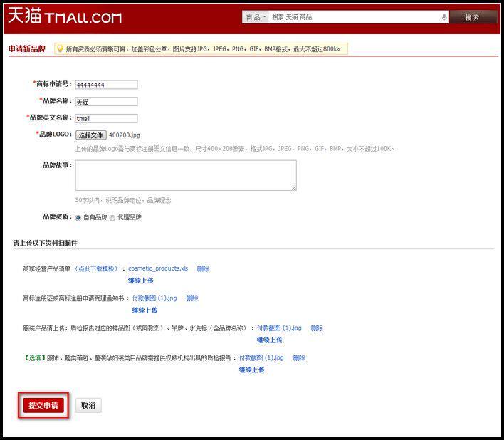Click 选择文件 to choose brand logo
Image resolution: width=504 pixels, height=440 pixels.
pyautogui.click(x=91, y=135)
